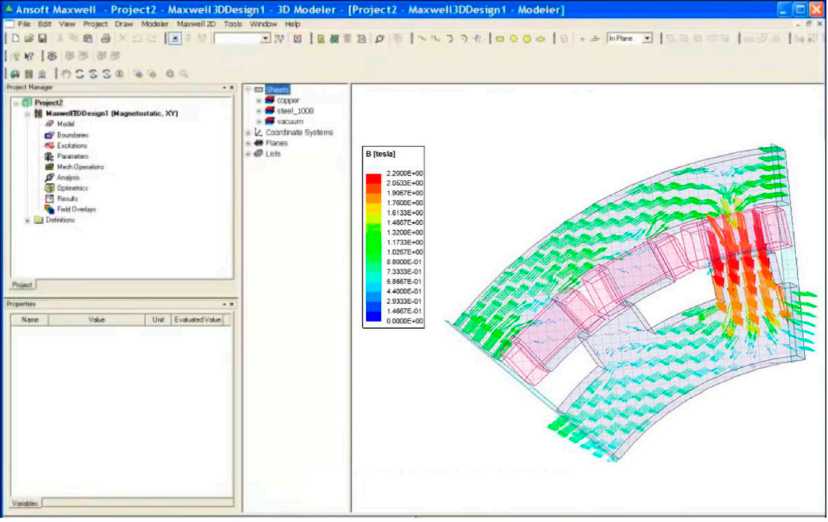Viewport: 828px width, 522px height.
Task: Click the Mesh Operations icon in the project tree
Action: 49,166
